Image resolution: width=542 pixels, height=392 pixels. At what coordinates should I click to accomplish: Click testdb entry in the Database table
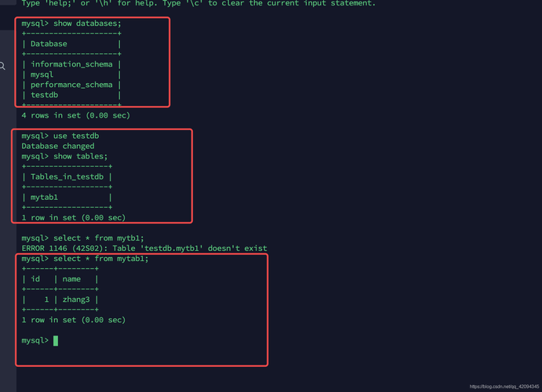point(45,95)
